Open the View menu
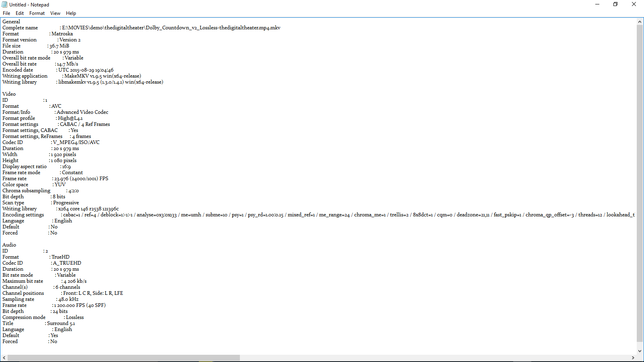This screenshot has height=362, width=644. click(55, 13)
